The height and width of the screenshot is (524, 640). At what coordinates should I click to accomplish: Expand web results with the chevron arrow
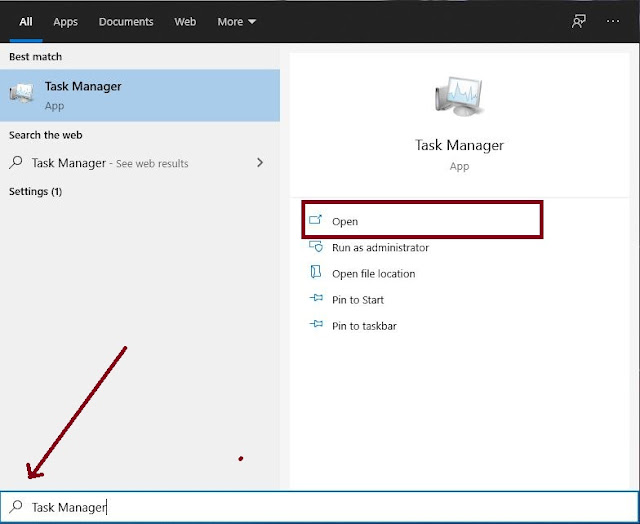pos(260,163)
